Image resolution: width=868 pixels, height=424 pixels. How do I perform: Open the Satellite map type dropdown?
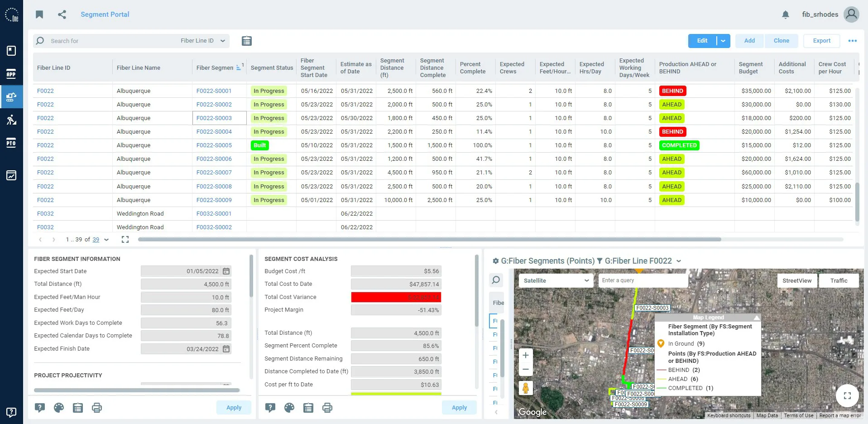[x=556, y=280]
